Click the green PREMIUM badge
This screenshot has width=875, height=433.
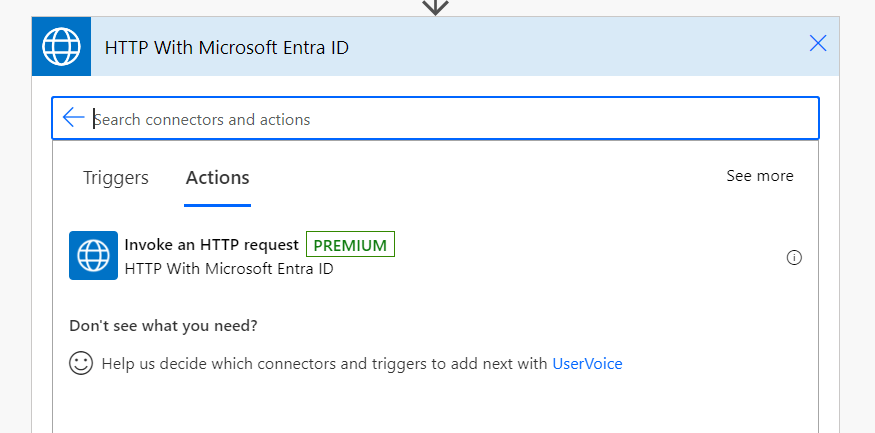pos(350,245)
